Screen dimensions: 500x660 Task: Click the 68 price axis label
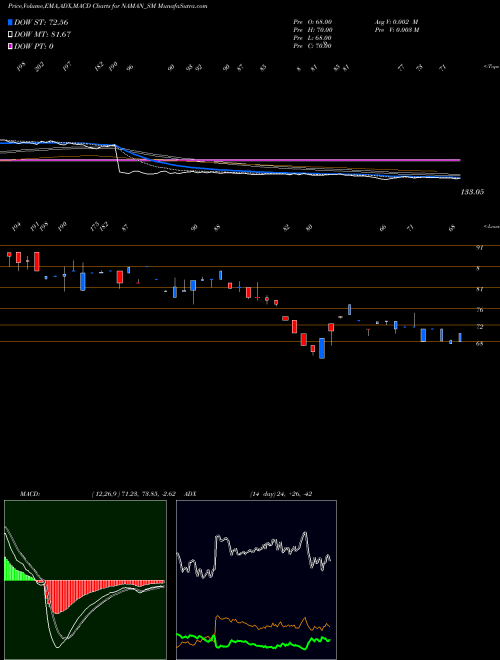tap(479, 343)
